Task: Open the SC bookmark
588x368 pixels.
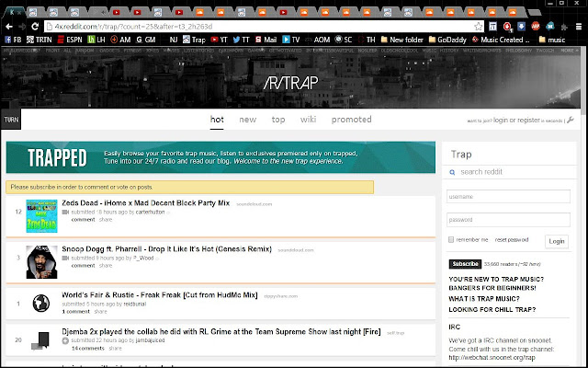Action: [x=344, y=40]
